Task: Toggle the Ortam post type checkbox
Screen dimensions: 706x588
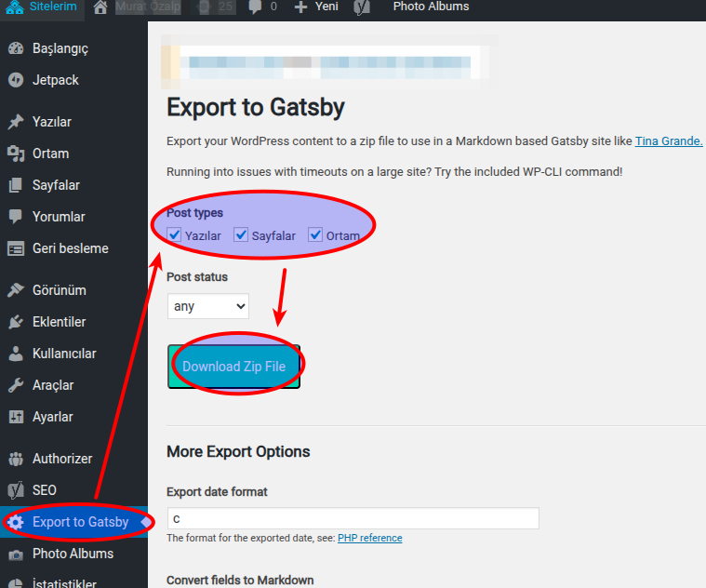Action: pyautogui.click(x=315, y=234)
